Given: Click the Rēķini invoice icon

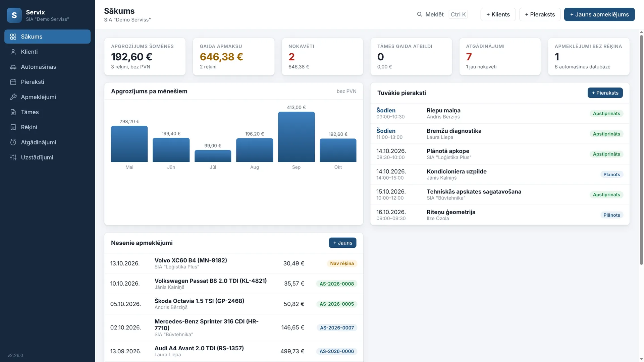Looking at the screenshot, I should [13, 127].
